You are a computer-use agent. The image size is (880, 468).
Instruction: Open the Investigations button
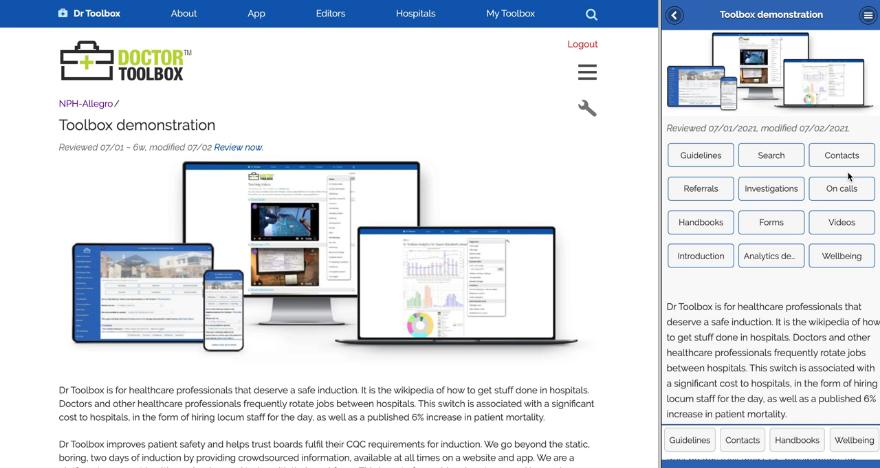point(771,188)
